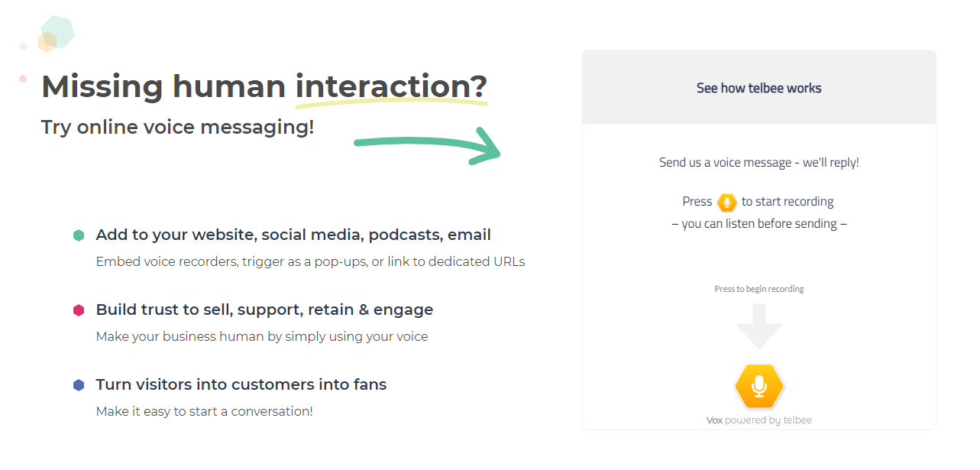Click the pink dot decoration near the headline

click(24, 77)
